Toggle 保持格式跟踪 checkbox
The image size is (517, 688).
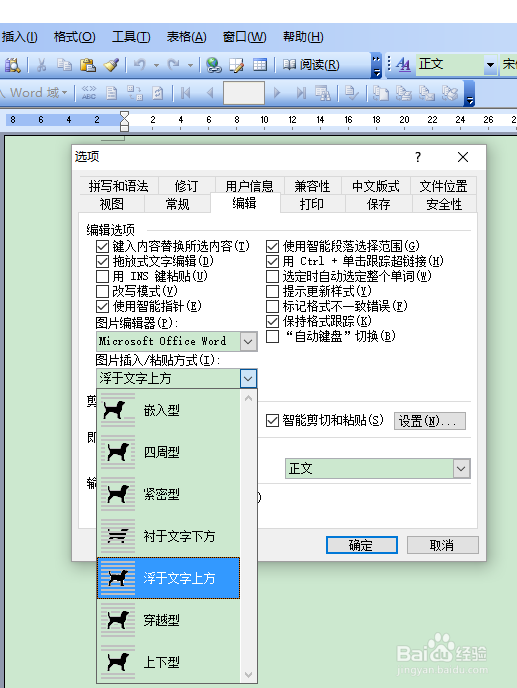[273, 321]
